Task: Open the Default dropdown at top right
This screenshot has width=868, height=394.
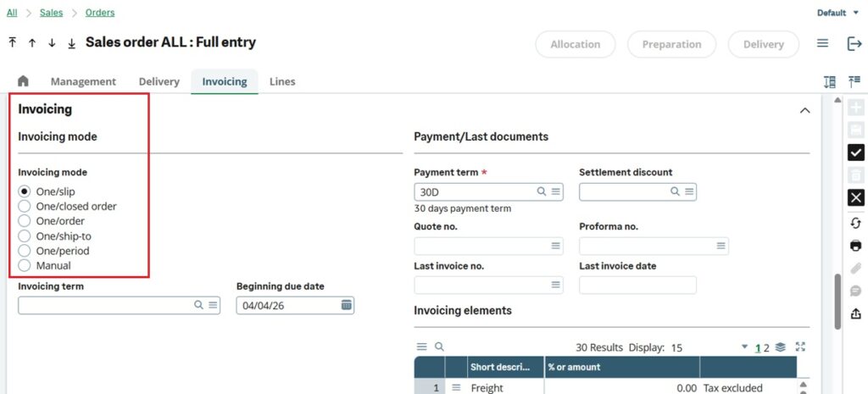Action: [835, 13]
